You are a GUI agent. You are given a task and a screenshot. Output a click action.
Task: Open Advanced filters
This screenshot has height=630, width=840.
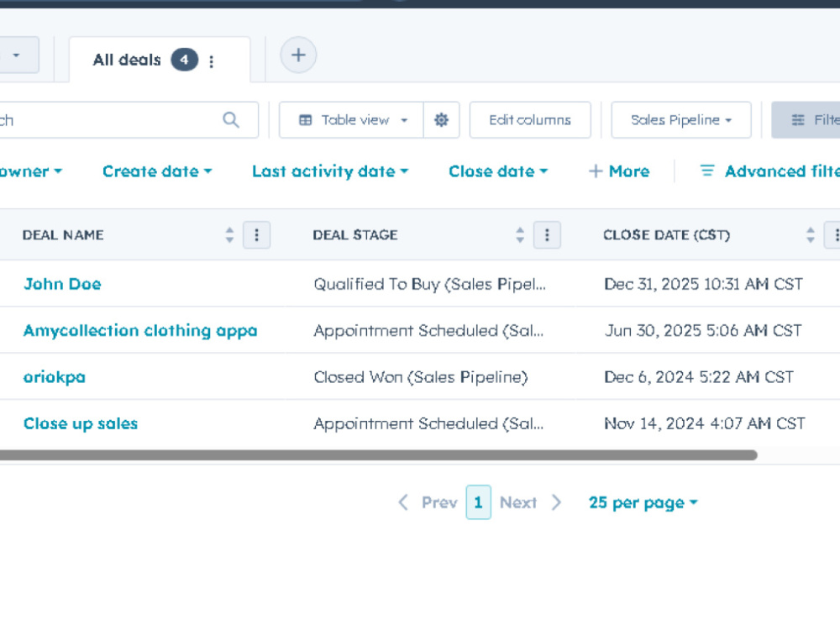pos(769,171)
